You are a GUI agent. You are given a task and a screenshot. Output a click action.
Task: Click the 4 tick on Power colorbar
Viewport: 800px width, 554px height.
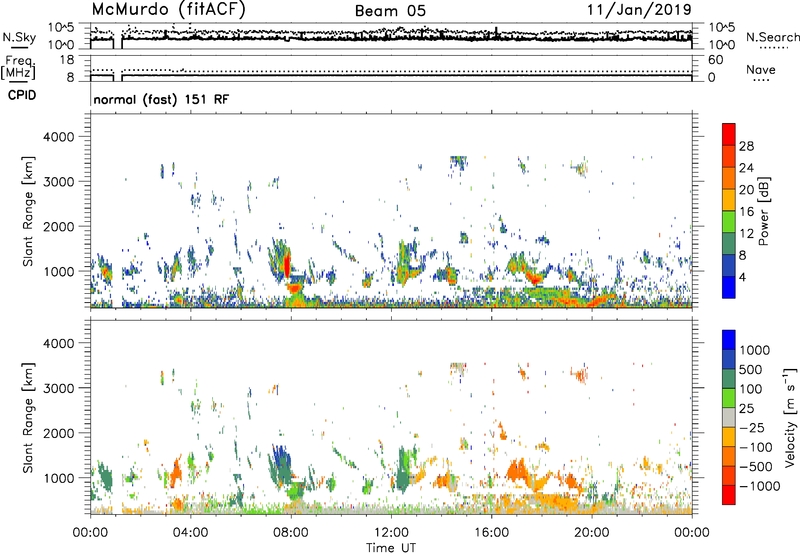point(742,277)
